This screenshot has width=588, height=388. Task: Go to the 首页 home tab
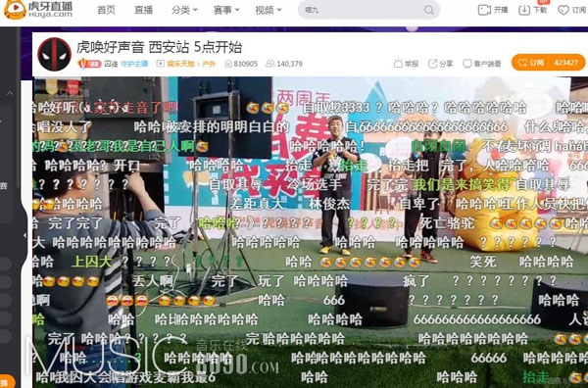coord(106,10)
